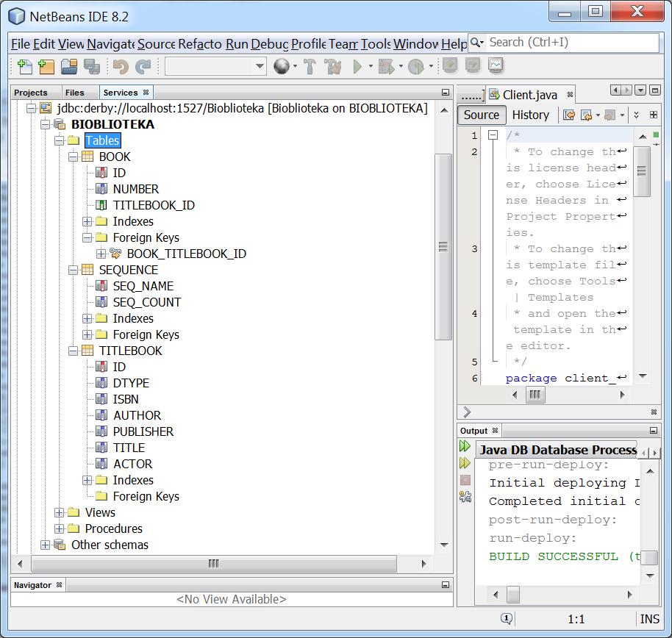This screenshot has width=672, height=638.
Task: Expand the Procedures folder
Action: click(x=59, y=528)
